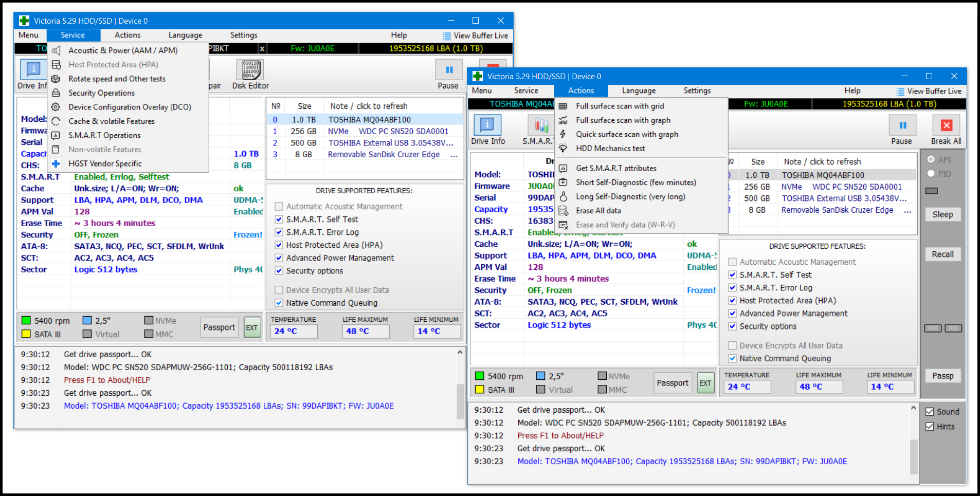The height and width of the screenshot is (496, 980).
Task: Select TOSHIBA External USB drive row right window
Action: [819, 198]
